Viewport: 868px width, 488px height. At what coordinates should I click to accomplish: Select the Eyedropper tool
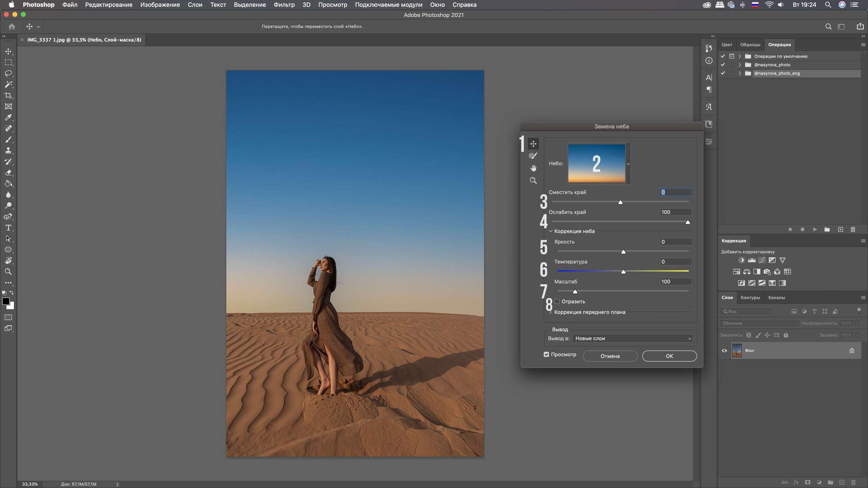[8, 118]
